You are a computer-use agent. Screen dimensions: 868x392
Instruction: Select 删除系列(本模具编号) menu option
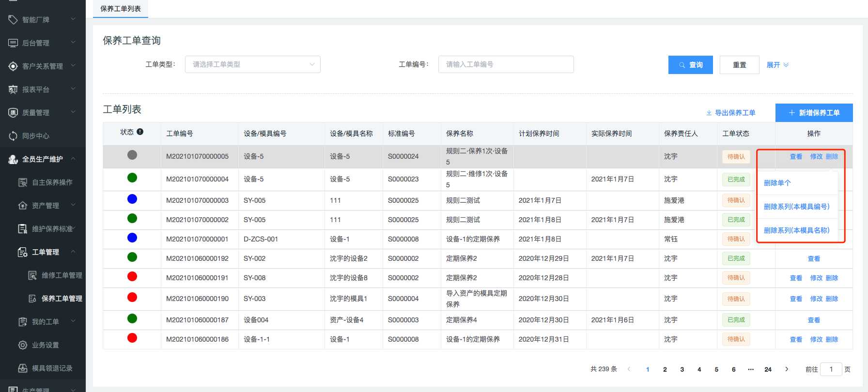tap(796, 207)
